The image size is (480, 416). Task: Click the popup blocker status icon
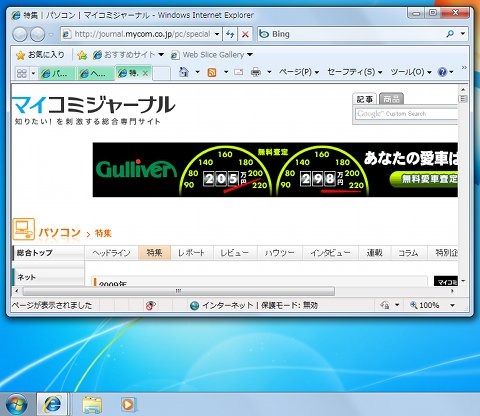tap(151, 305)
